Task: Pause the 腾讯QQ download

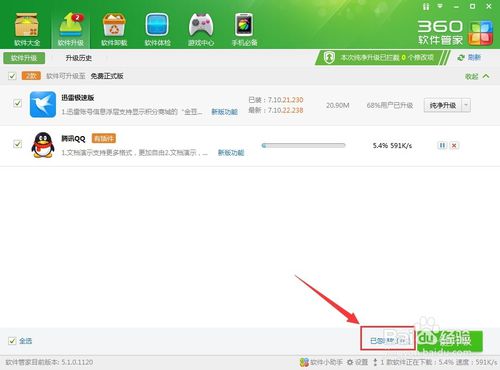Action: pos(442,145)
